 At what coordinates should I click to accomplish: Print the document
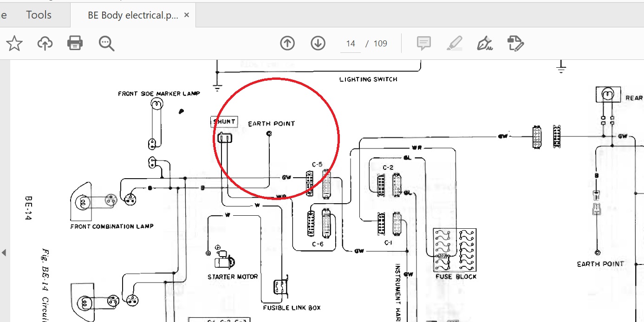[75, 44]
